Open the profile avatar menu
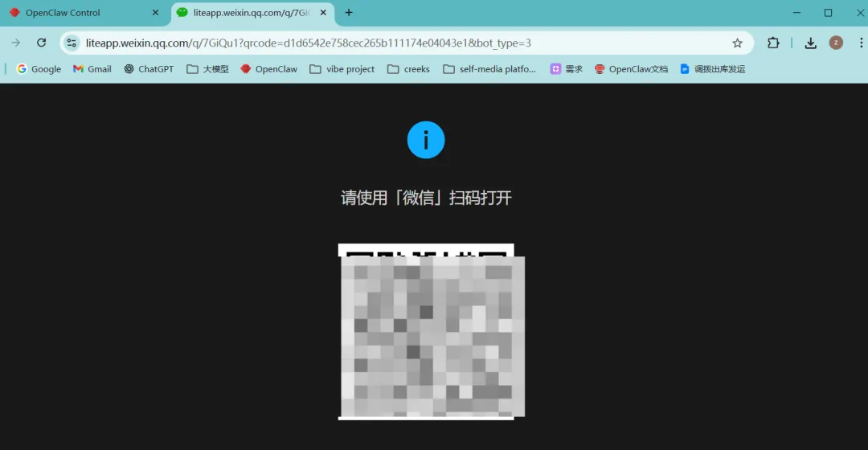Viewport: 868px width, 450px height. (x=836, y=43)
